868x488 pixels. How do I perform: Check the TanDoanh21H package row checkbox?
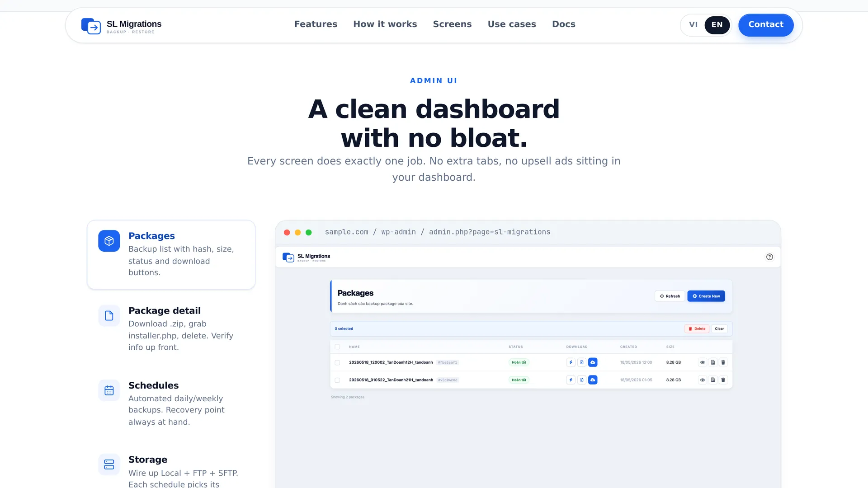click(x=337, y=380)
